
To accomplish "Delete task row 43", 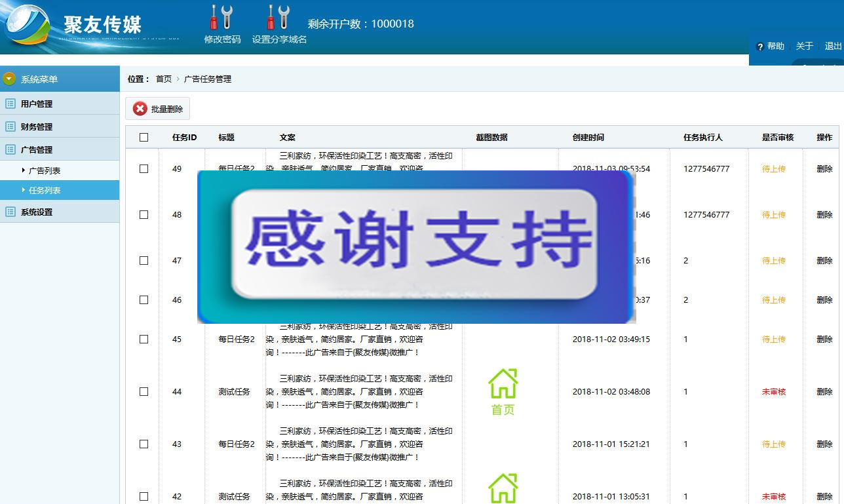I will pyautogui.click(x=824, y=444).
